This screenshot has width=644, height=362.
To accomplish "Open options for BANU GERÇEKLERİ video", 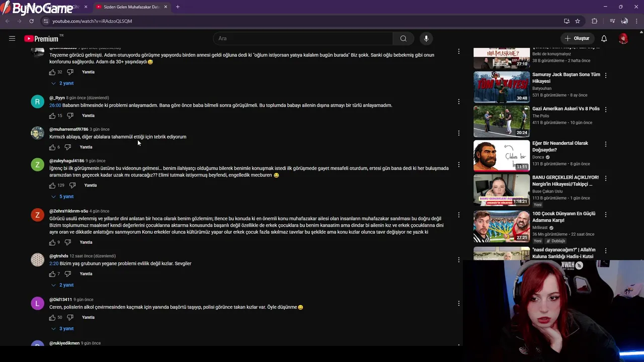I will click(x=605, y=178).
